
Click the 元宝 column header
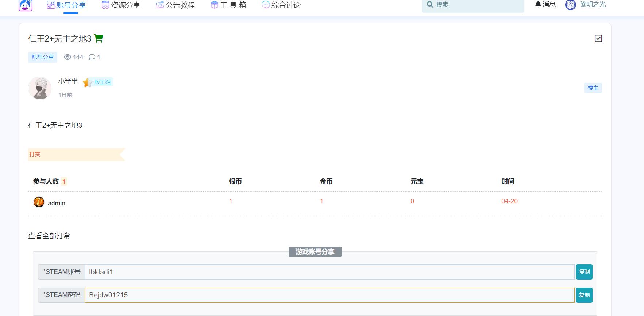click(x=417, y=181)
